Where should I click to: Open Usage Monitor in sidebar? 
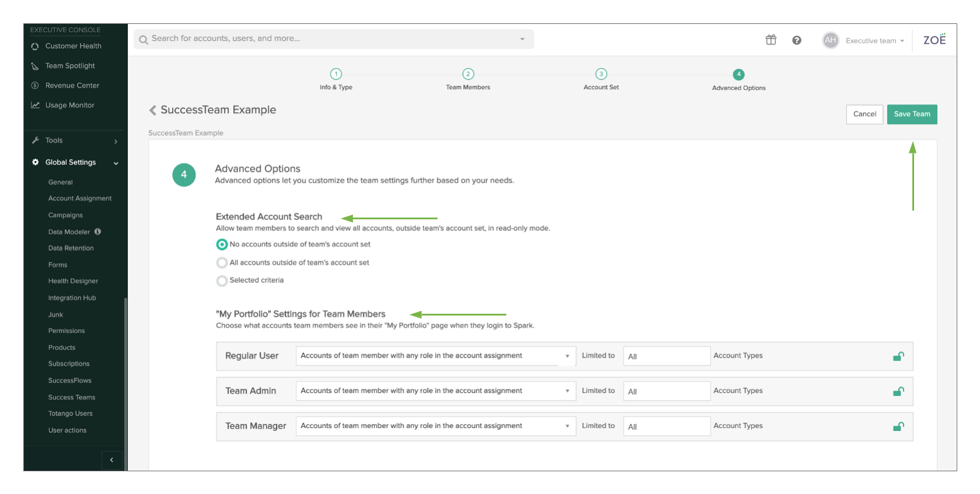(x=70, y=106)
